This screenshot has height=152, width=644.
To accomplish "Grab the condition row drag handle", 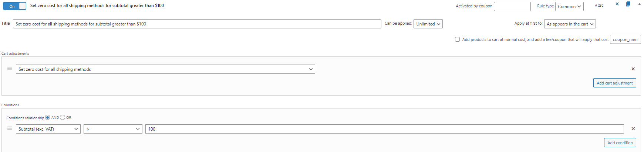I will [x=10, y=128].
